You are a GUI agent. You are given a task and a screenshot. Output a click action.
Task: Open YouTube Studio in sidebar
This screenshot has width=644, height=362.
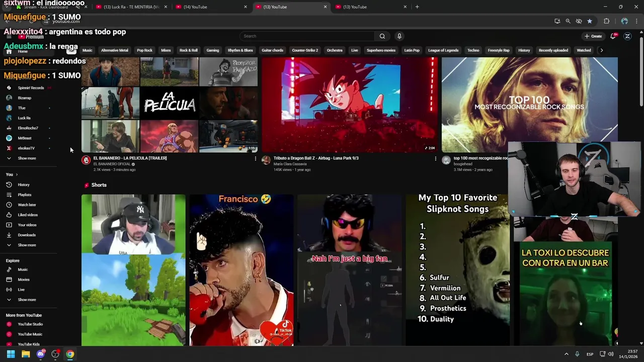click(x=30, y=324)
